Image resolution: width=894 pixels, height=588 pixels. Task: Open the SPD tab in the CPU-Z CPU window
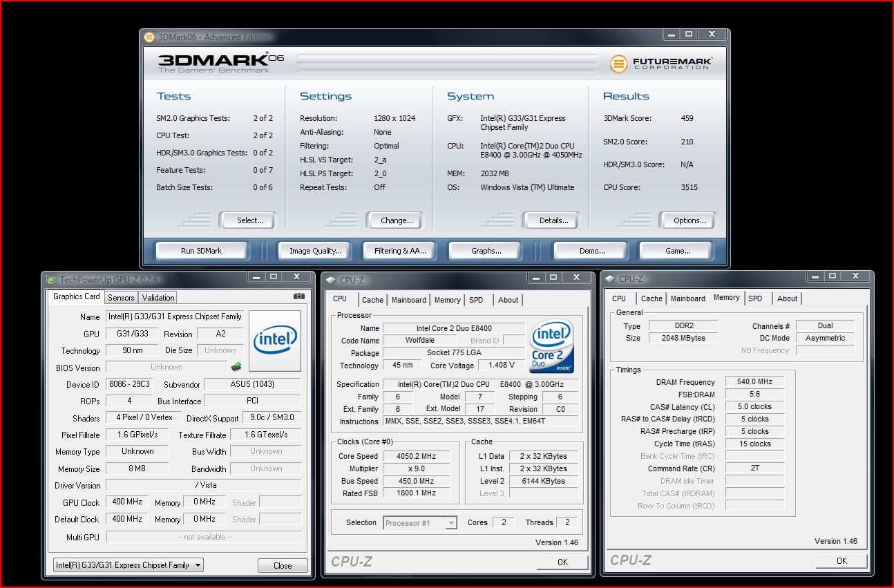coord(476,300)
